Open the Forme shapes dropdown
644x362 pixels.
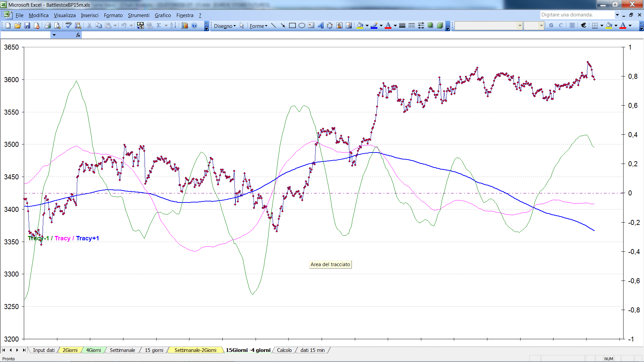click(258, 26)
